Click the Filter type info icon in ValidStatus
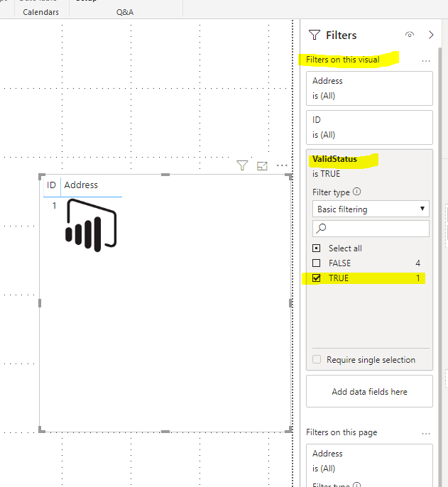The width and height of the screenshot is (448, 487). 357,192
